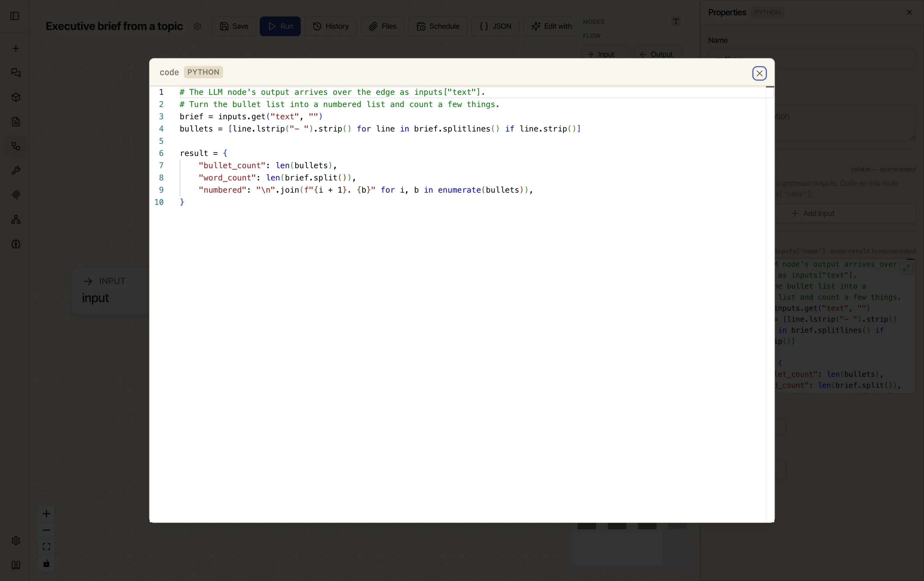Click the Properties panel PYTHON label
924x581 pixels.
point(767,13)
